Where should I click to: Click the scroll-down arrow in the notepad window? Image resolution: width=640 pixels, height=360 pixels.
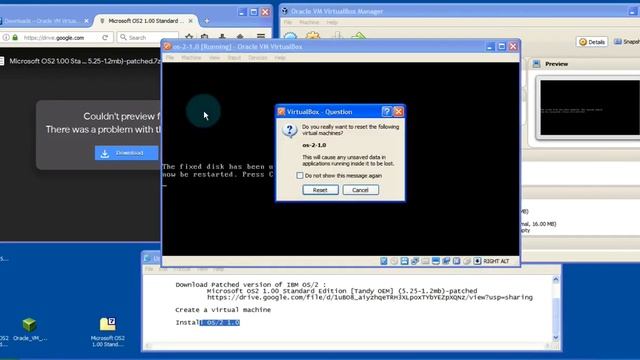tap(556, 338)
